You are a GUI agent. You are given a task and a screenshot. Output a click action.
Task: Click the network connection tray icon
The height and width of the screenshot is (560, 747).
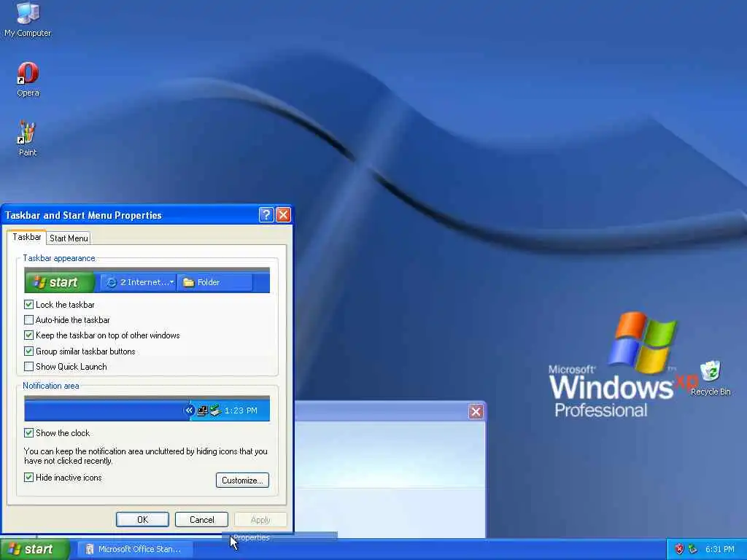click(x=692, y=549)
